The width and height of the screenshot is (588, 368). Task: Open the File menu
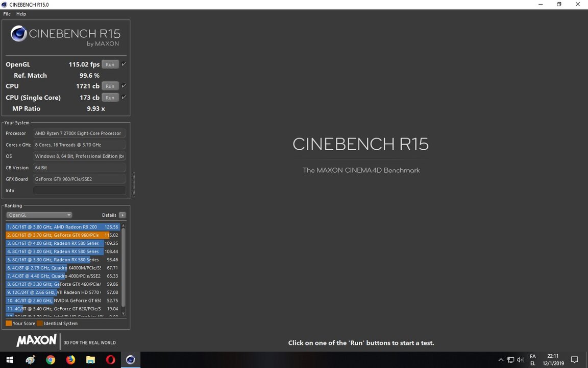point(7,14)
